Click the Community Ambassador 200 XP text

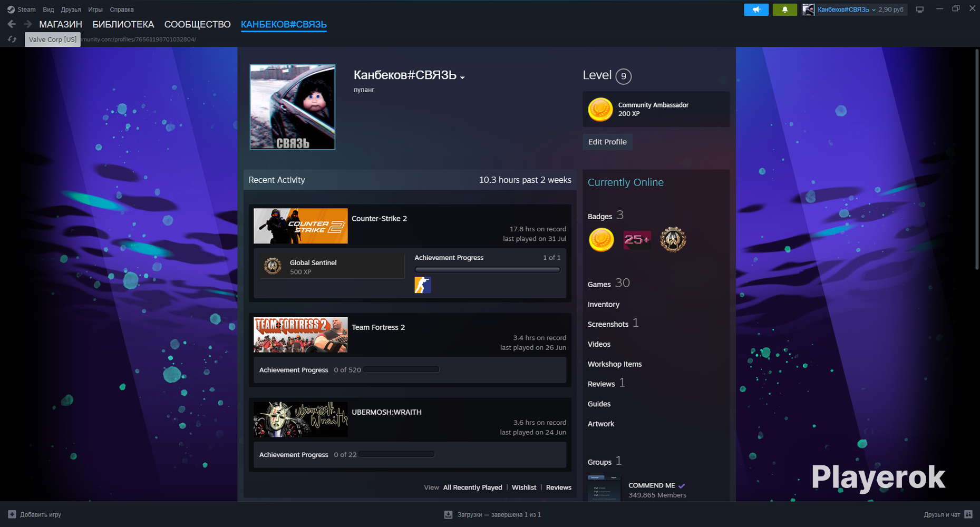click(653, 109)
